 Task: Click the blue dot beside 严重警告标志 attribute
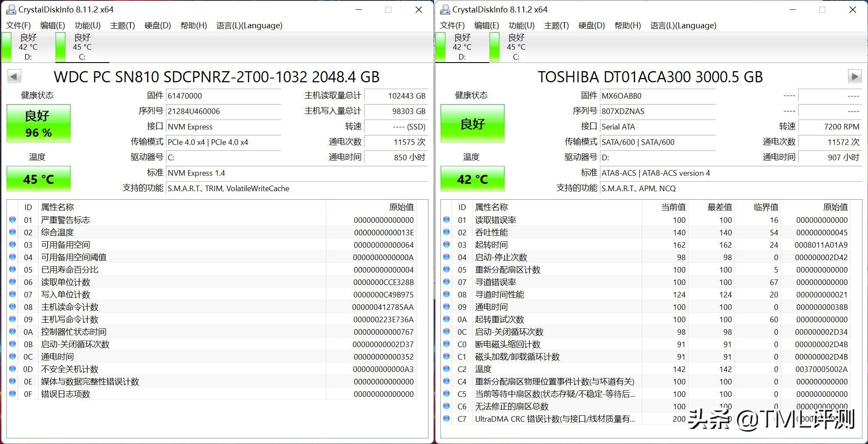12,220
